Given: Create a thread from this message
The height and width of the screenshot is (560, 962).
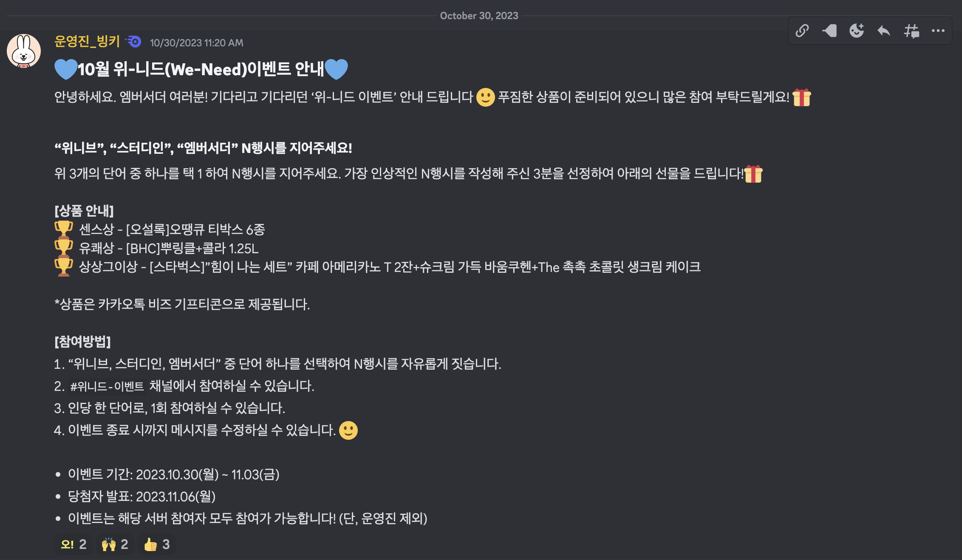Looking at the screenshot, I should point(911,31).
